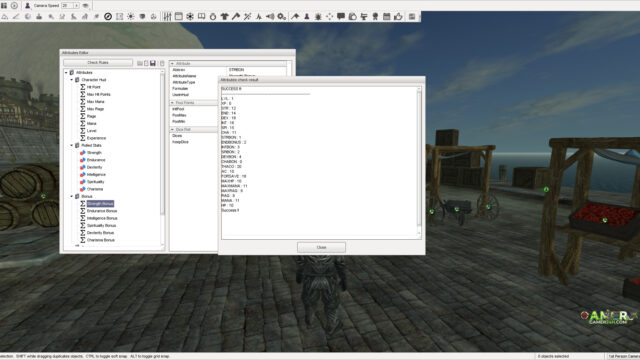
Task: Click the Formulae property row
Action: [194, 88]
